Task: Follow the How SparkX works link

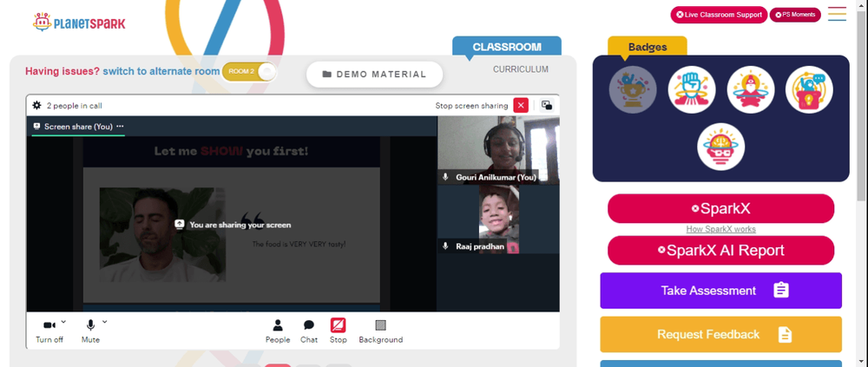Action: pos(720,229)
